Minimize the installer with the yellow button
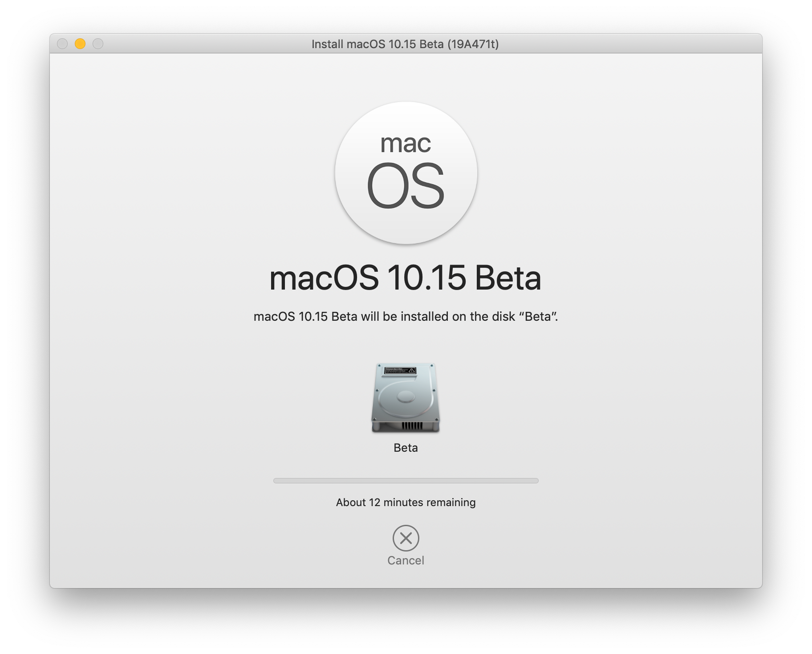 pyautogui.click(x=80, y=44)
